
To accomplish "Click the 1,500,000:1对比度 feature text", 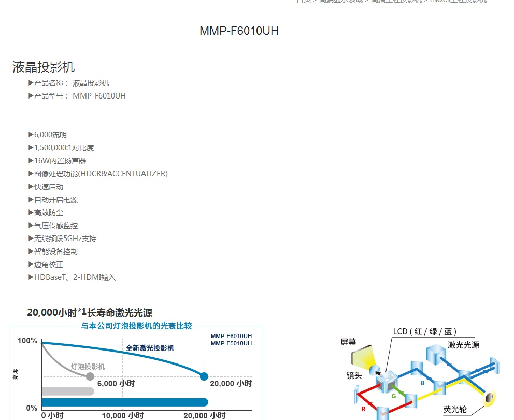I will pyautogui.click(x=64, y=148).
